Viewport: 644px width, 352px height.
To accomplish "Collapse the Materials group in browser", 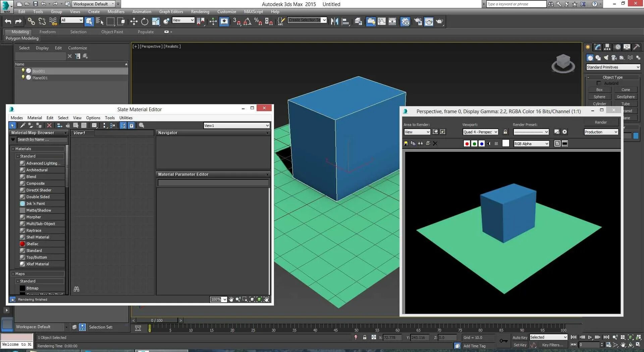I will (x=13, y=149).
